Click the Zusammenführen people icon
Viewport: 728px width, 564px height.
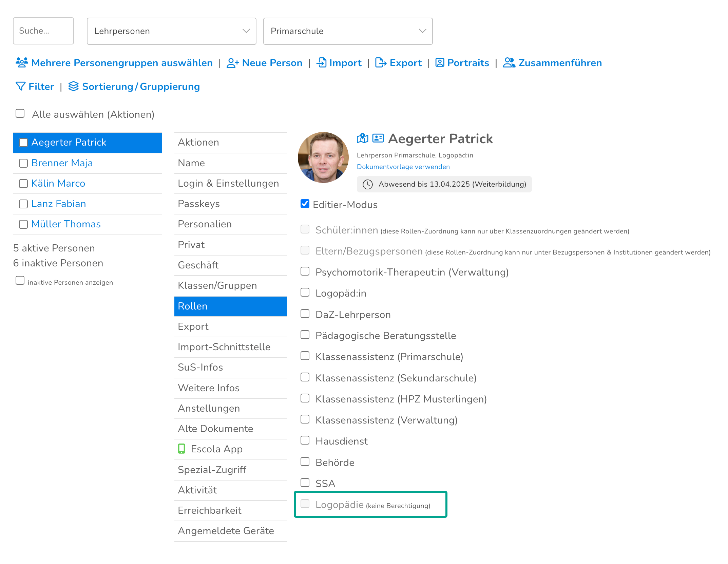[x=509, y=63]
